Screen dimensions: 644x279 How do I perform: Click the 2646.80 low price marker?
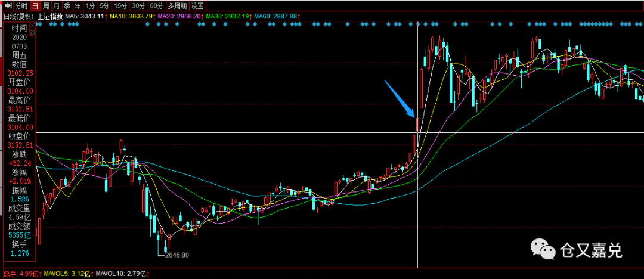pos(176,255)
